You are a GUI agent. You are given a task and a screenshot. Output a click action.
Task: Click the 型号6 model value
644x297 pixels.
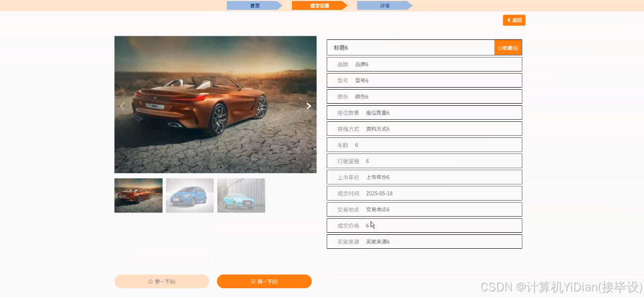pos(361,80)
